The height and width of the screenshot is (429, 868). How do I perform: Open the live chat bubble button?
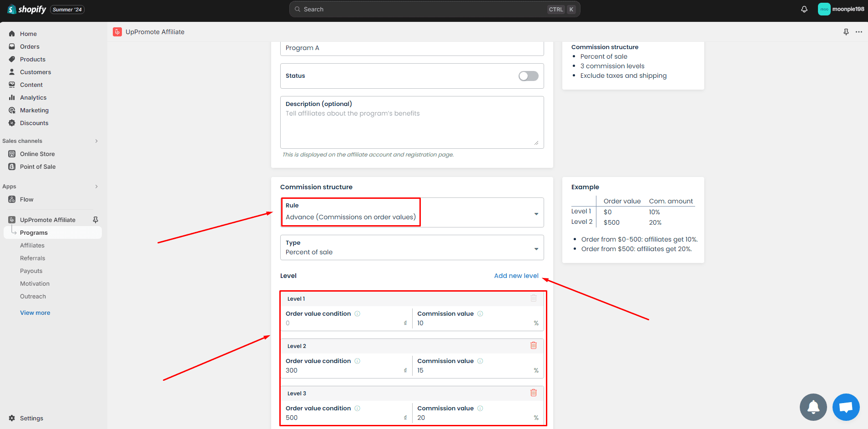pos(846,407)
